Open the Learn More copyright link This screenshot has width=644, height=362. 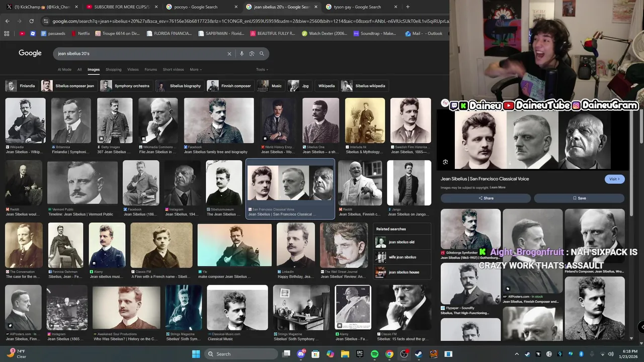[498, 188]
